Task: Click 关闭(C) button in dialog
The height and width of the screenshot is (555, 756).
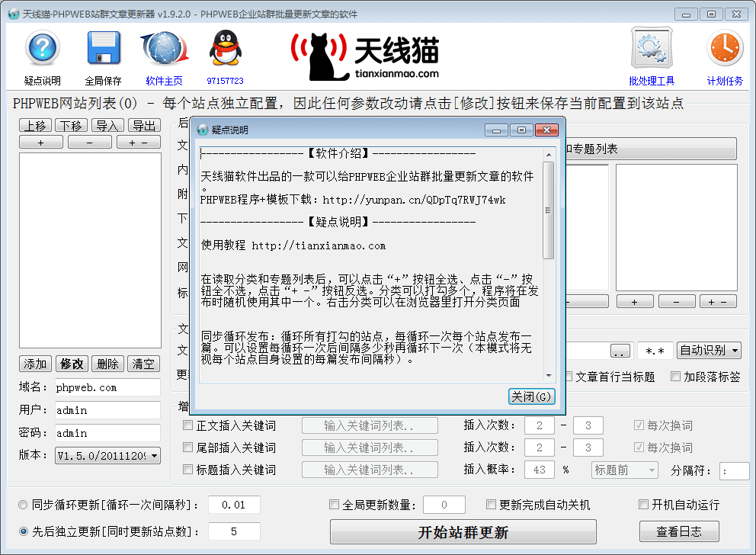Action: tap(531, 396)
